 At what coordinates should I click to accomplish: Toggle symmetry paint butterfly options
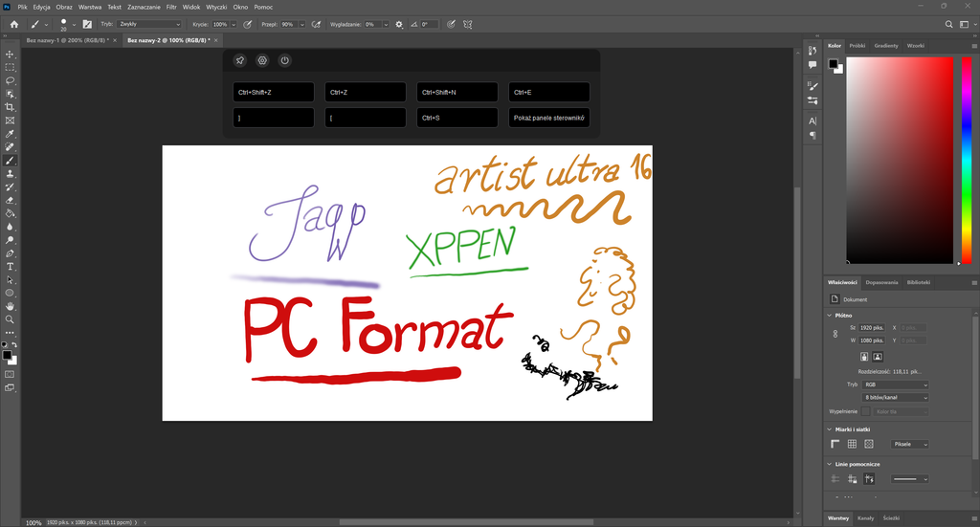467,24
